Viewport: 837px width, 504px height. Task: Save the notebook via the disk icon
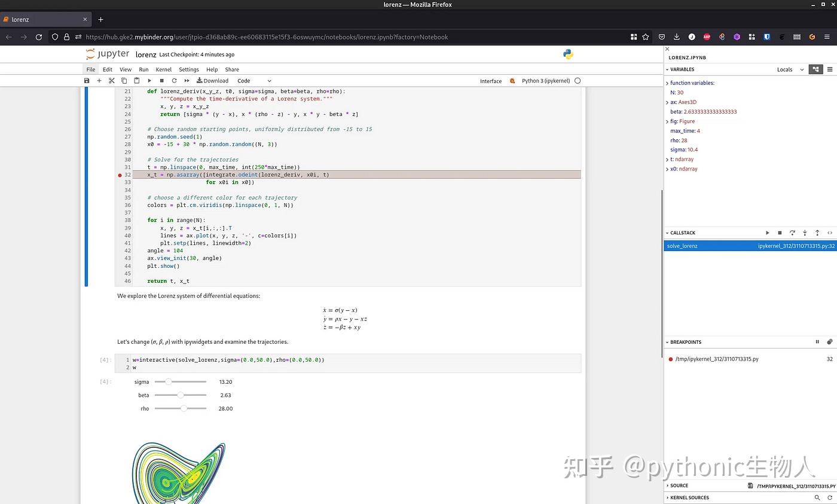click(x=87, y=81)
